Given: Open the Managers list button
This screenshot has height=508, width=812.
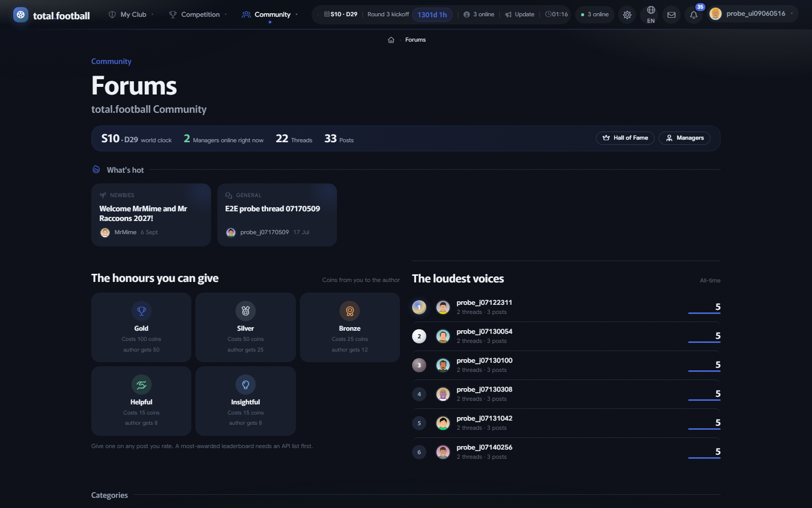Looking at the screenshot, I should tap(685, 138).
